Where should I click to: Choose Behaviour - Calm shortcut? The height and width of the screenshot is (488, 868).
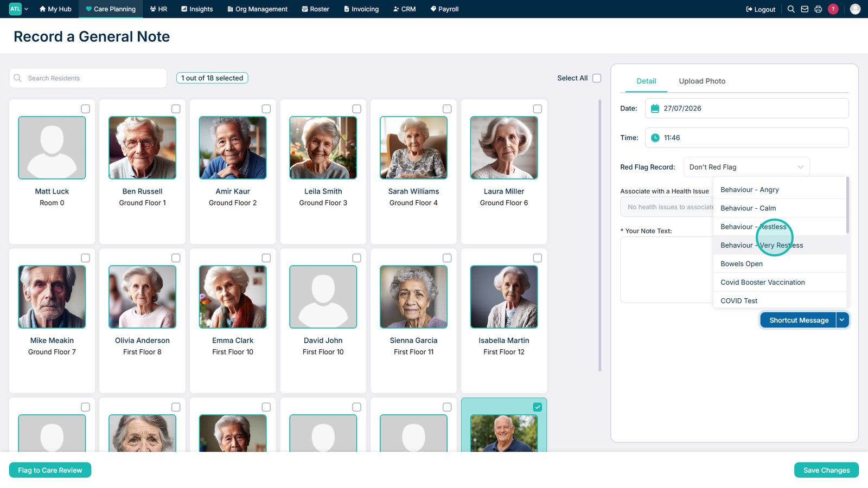780,208
